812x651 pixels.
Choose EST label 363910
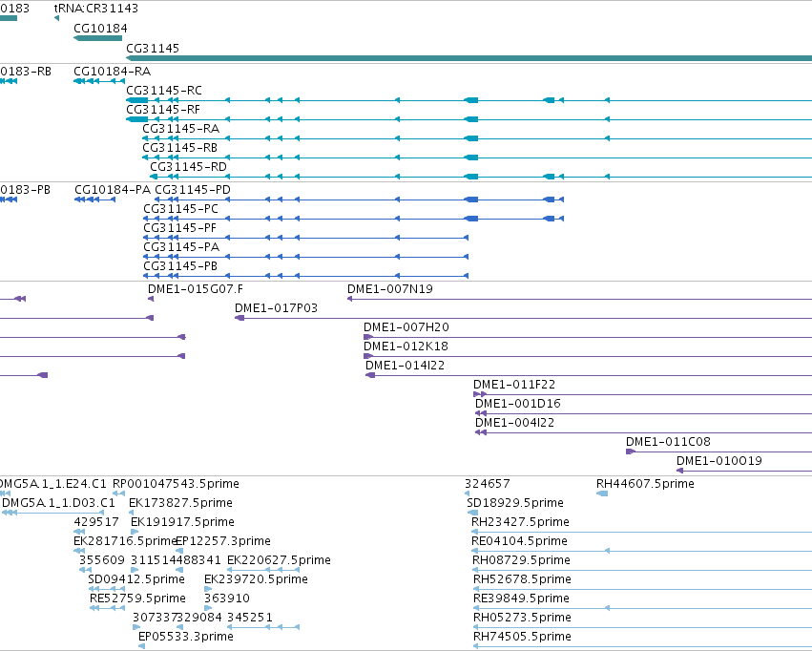pos(227,598)
